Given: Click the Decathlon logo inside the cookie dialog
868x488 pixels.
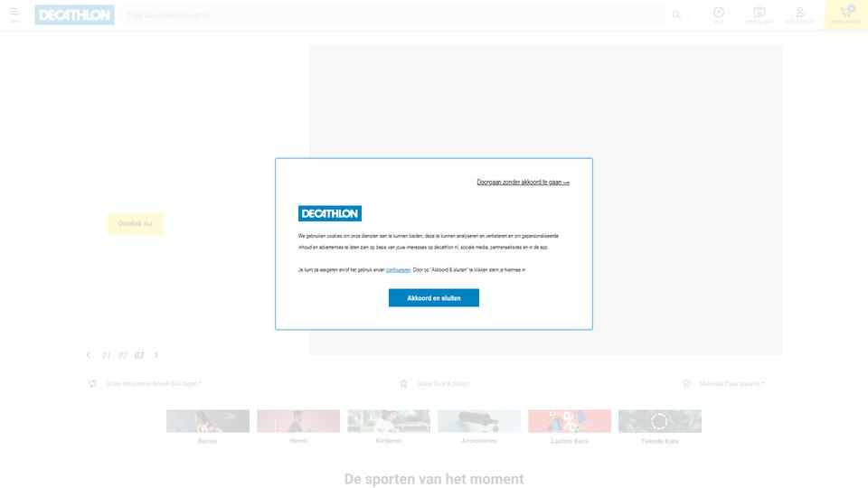Looking at the screenshot, I should click(x=330, y=213).
